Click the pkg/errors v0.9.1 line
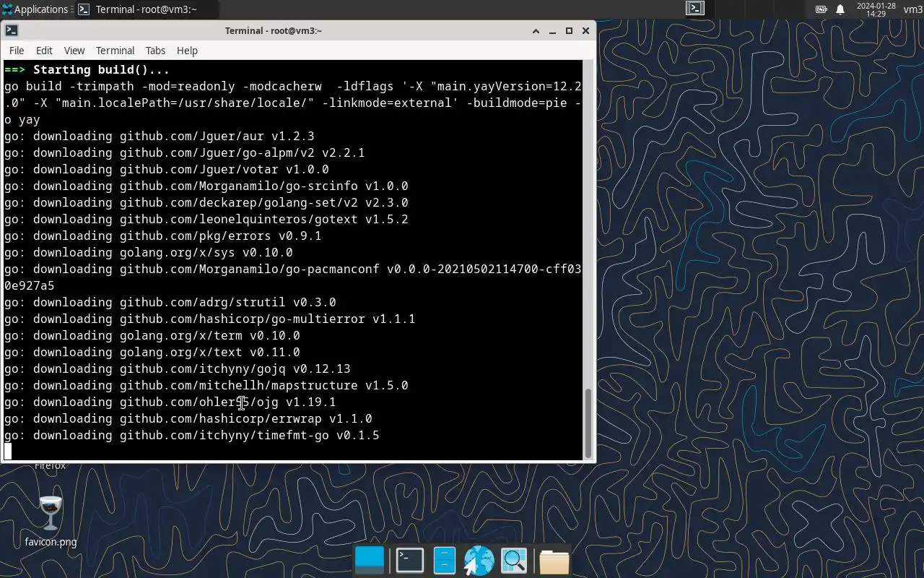Image resolution: width=924 pixels, height=578 pixels. coord(162,236)
